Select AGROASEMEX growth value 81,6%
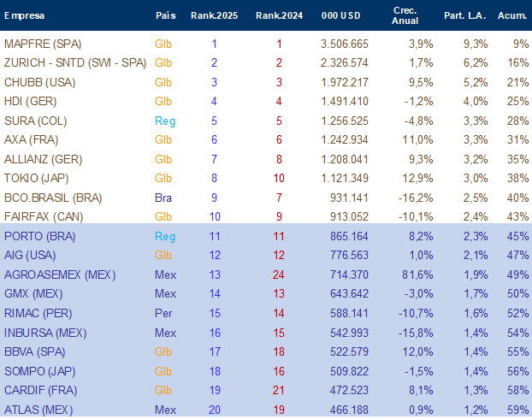Image resolution: width=532 pixels, height=419 pixels. 417,274
